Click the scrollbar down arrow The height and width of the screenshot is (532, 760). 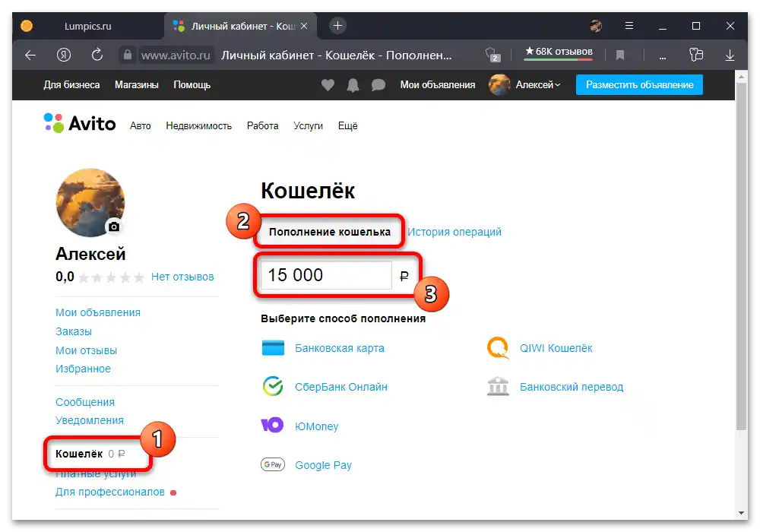(741, 512)
